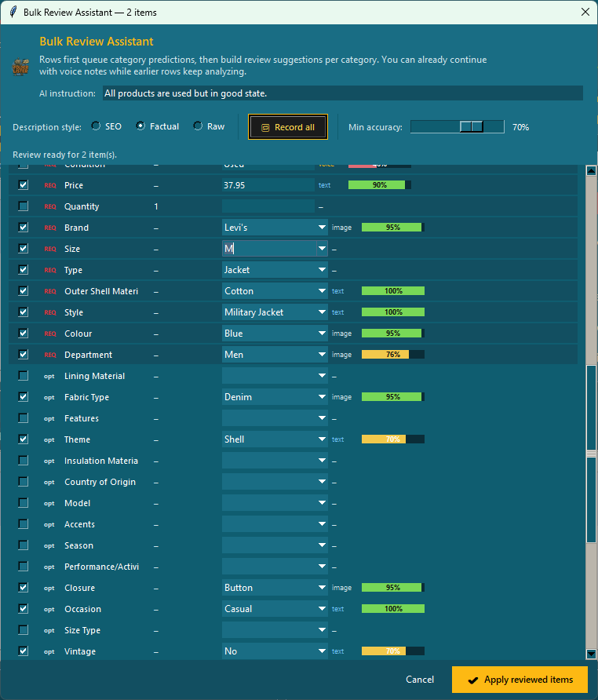Click the feather icon in the title bar
598x700 pixels.
click(x=13, y=12)
